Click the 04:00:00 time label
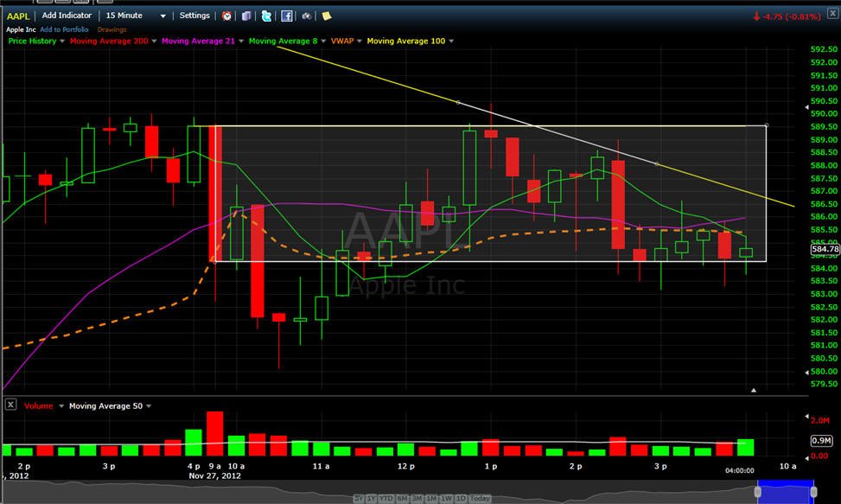 tap(740, 471)
